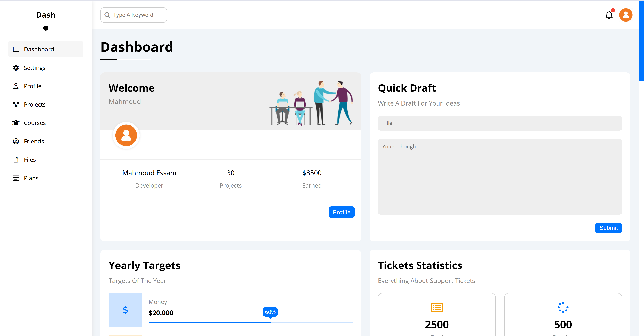Viewport: 644px width, 336px height.
Task: Click the orange user avatar in header
Action: tap(626, 15)
